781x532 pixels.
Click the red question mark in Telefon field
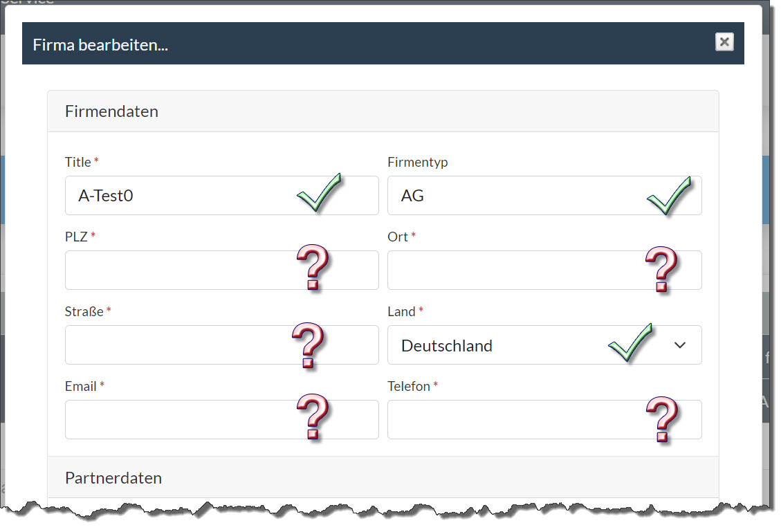661,419
